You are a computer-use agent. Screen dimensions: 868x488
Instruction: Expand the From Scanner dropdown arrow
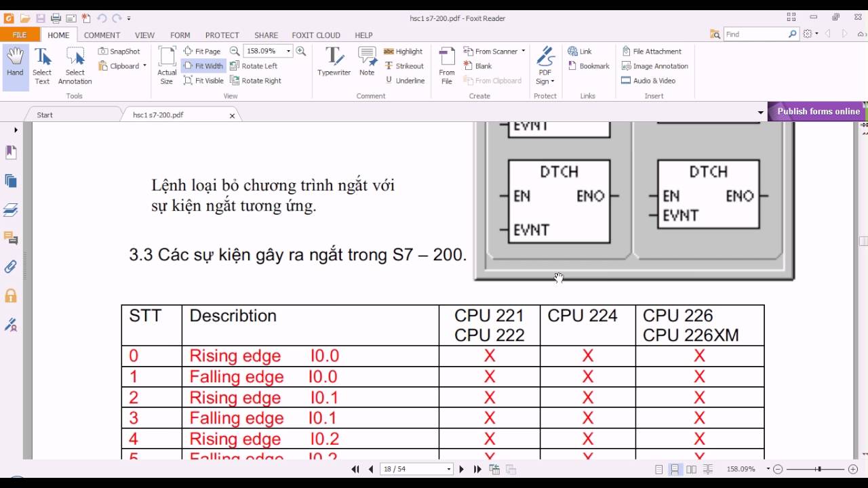[x=523, y=52]
